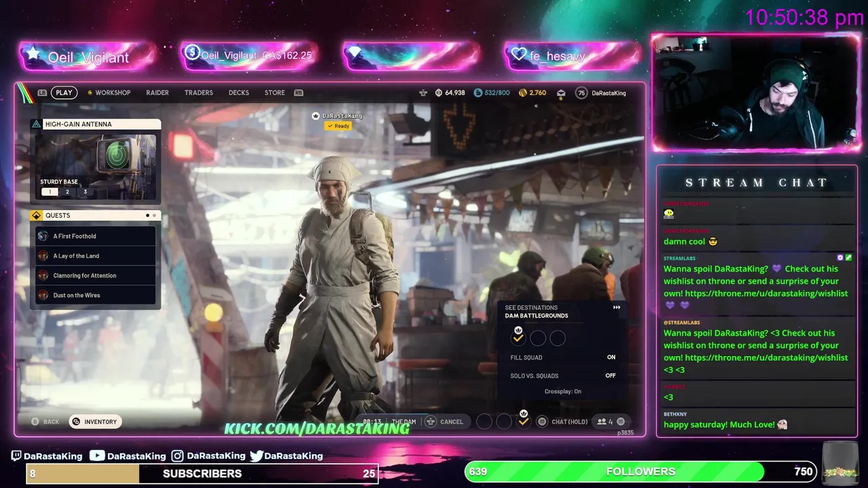868x488 pixels.
Task: Open the STORE tab
Action: tap(275, 93)
